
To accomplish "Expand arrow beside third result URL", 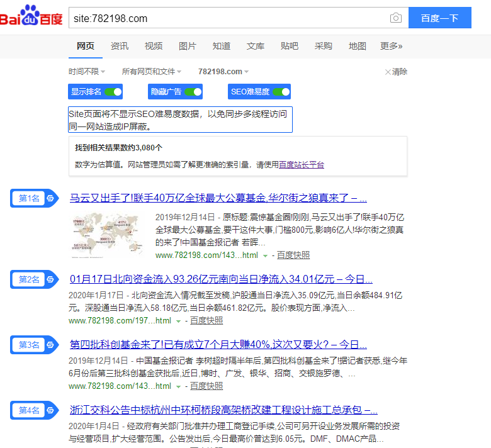I will pos(178,386).
